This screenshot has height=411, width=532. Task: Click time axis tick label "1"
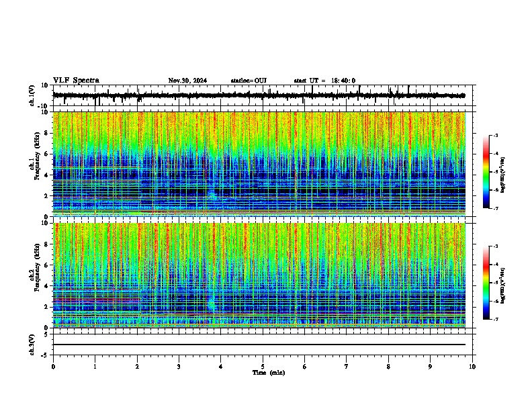[95, 367]
